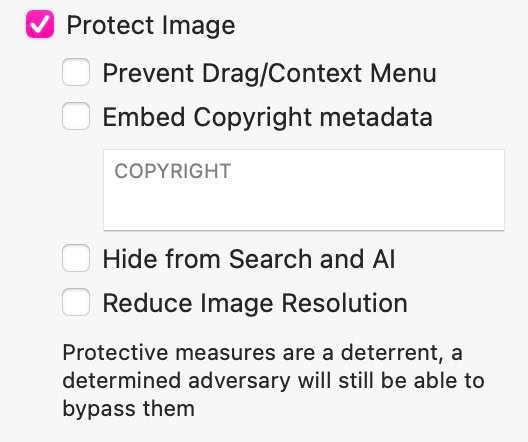Click the word "Search" in the hide option

click(270, 259)
